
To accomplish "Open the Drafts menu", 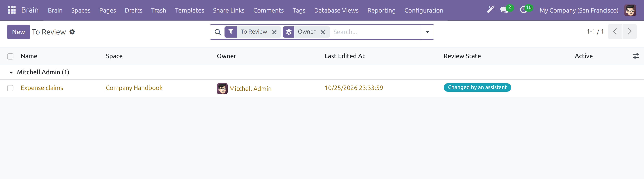I will coord(133,10).
